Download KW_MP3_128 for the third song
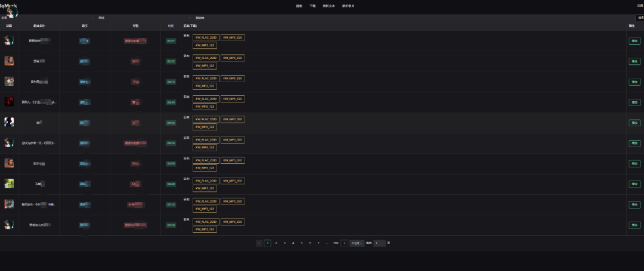Image resolution: width=644 pixels, height=271 pixels. click(205, 86)
